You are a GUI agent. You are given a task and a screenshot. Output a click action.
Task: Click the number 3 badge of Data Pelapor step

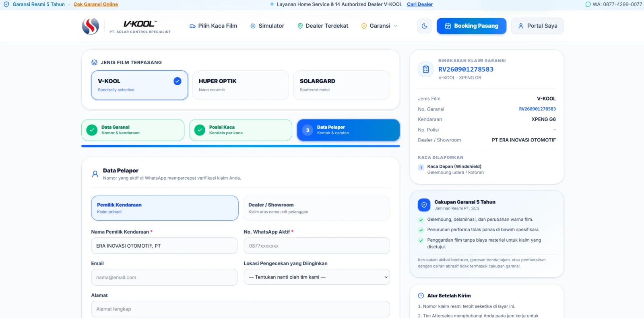(x=308, y=130)
